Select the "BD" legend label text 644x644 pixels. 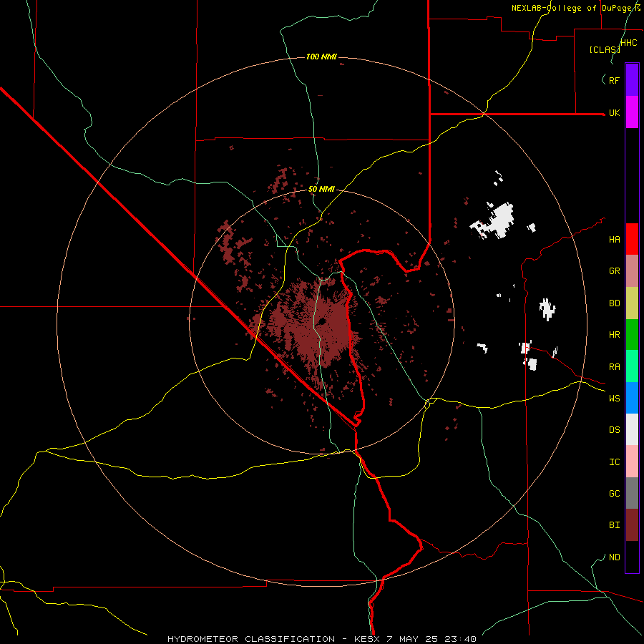pyautogui.click(x=614, y=303)
